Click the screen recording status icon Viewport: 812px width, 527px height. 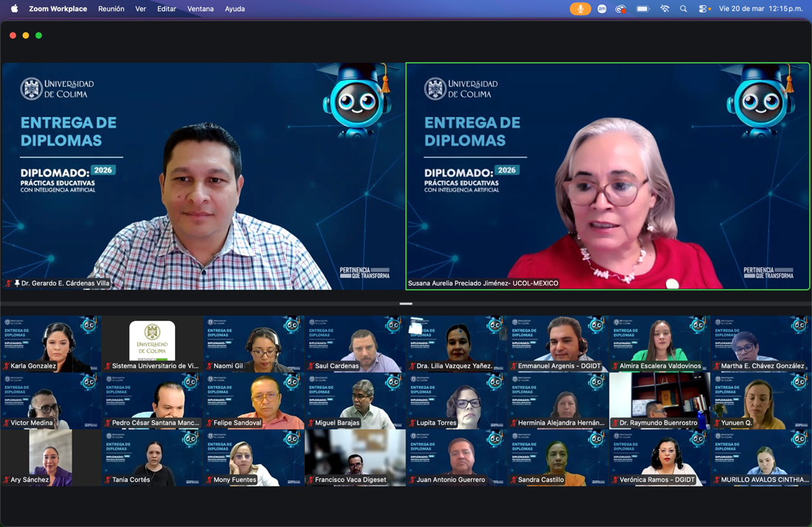point(622,9)
